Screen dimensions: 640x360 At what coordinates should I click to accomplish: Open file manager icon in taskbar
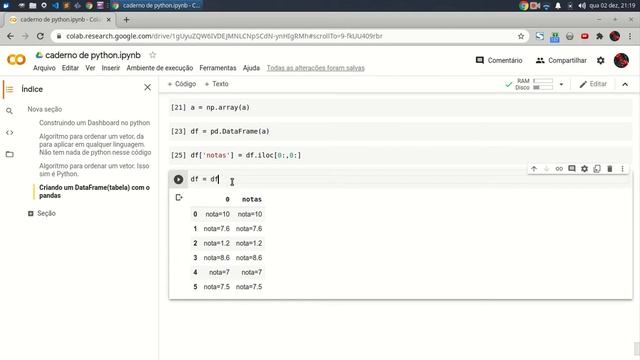click(33, 5)
